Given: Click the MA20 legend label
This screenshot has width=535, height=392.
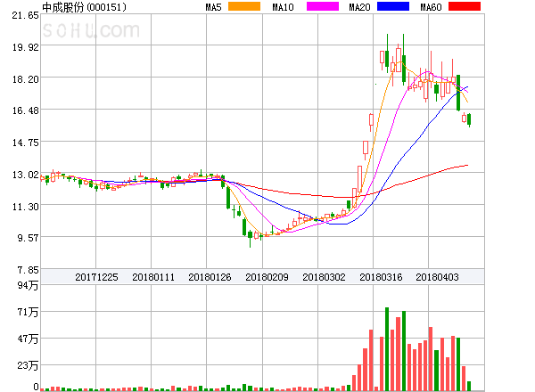Looking at the screenshot, I should point(359,7).
